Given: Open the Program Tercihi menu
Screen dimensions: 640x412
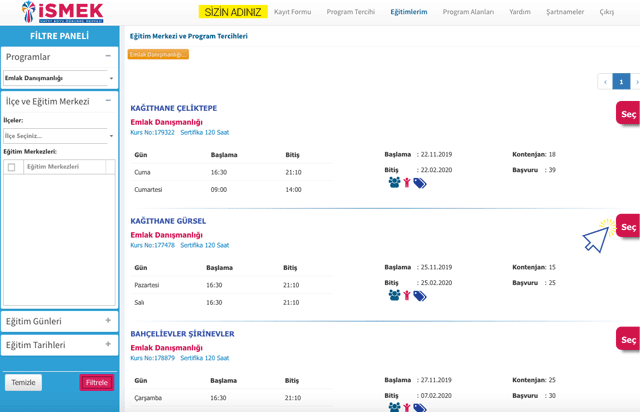Looking at the screenshot, I should click(351, 12).
